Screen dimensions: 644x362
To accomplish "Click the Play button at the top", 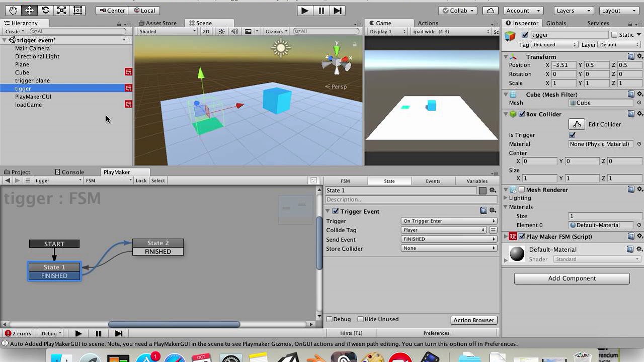I will (x=304, y=10).
